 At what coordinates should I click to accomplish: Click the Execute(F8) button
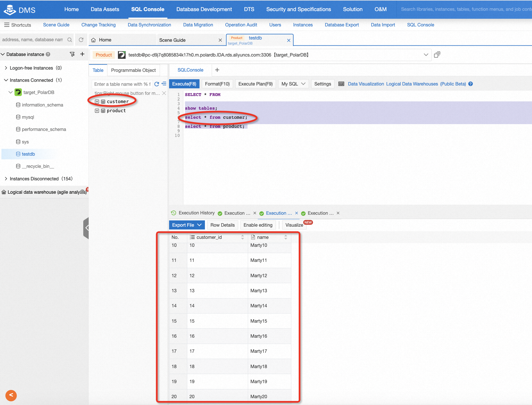184,84
